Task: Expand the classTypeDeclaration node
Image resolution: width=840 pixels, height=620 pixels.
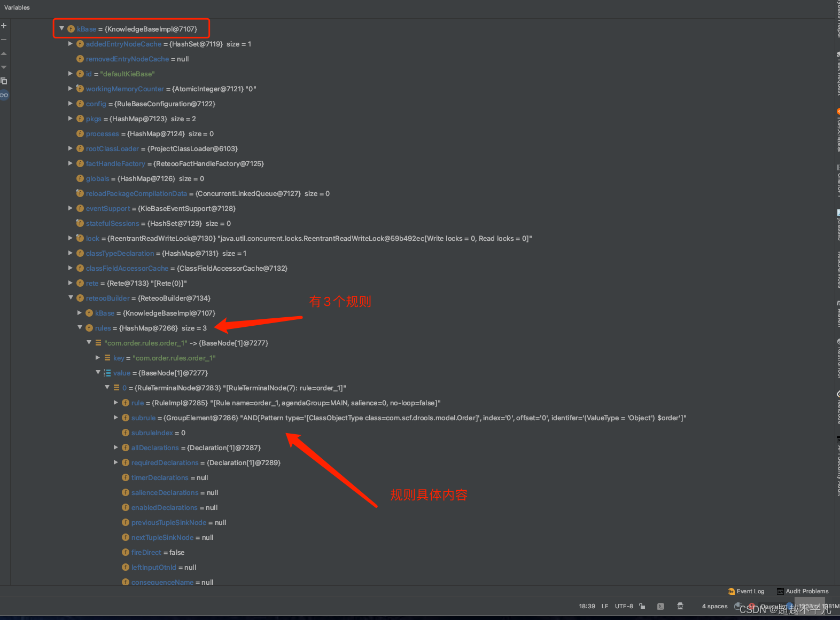Action: tap(71, 253)
